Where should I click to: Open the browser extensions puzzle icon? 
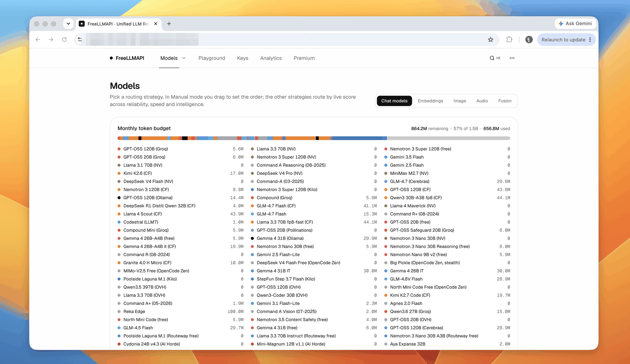[x=509, y=40]
